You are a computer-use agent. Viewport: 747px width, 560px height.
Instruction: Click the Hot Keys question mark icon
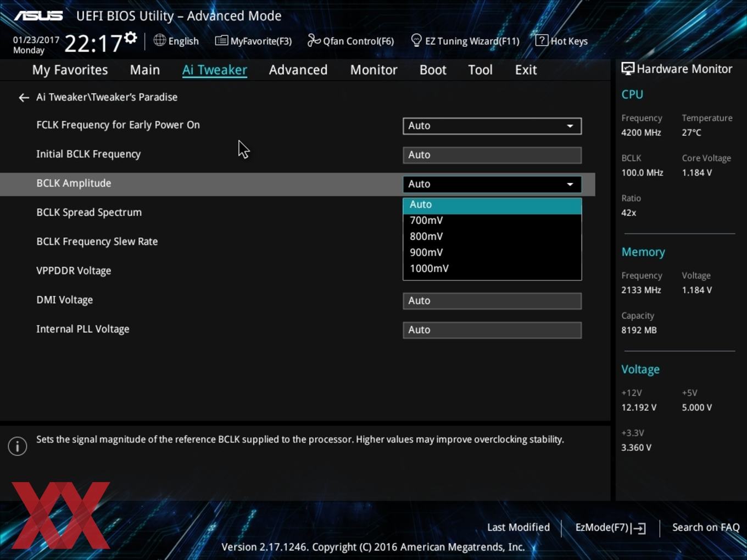pyautogui.click(x=542, y=40)
